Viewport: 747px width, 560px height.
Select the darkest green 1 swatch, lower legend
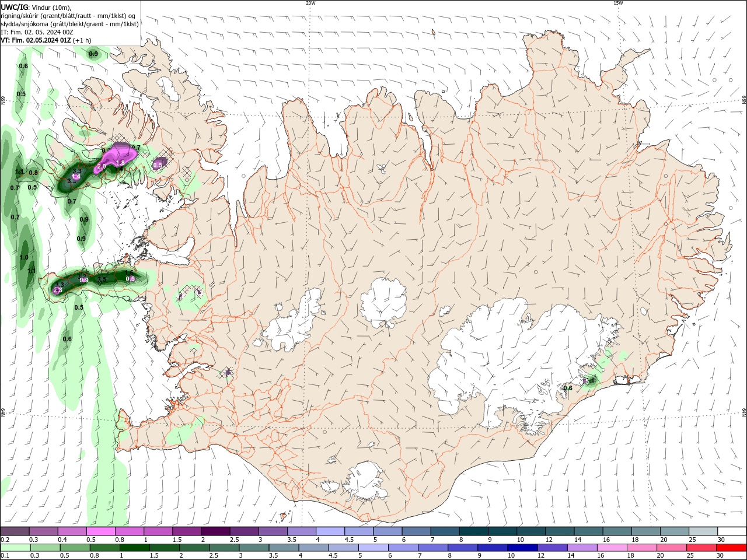(134, 547)
